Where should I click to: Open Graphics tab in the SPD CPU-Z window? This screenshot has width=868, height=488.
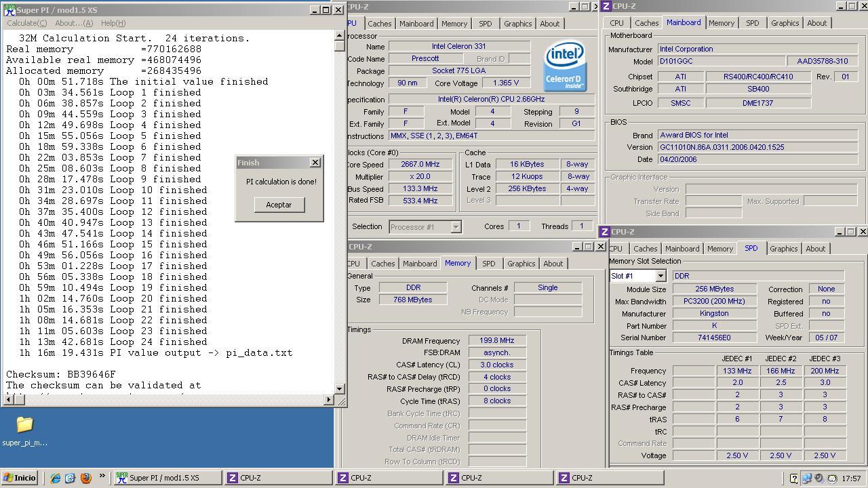click(x=783, y=249)
